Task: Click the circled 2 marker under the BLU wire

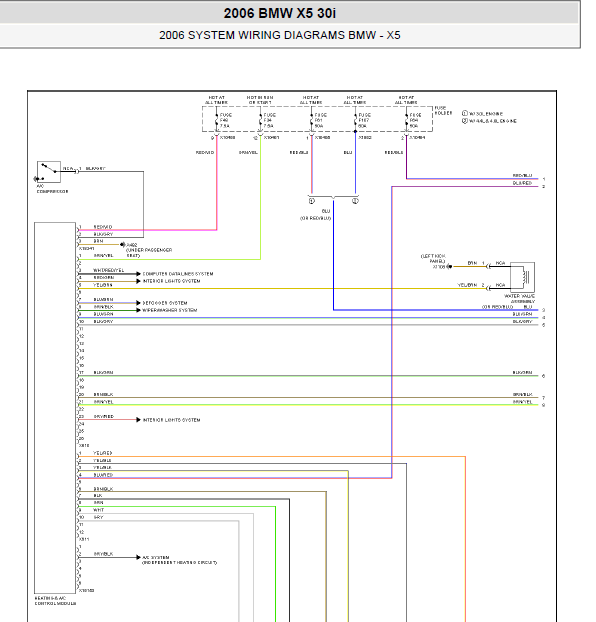Action: click(356, 201)
